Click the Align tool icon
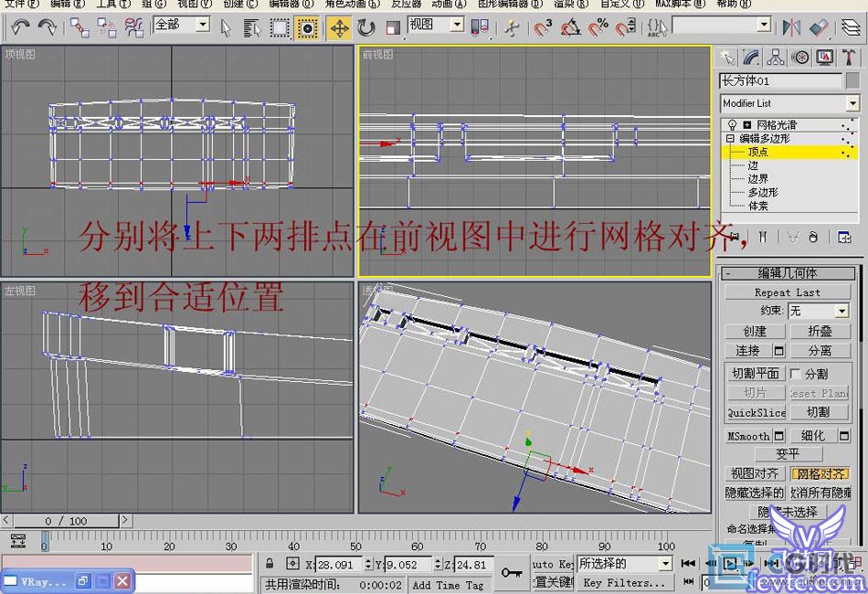The image size is (868, 594). (x=818, y=27)
